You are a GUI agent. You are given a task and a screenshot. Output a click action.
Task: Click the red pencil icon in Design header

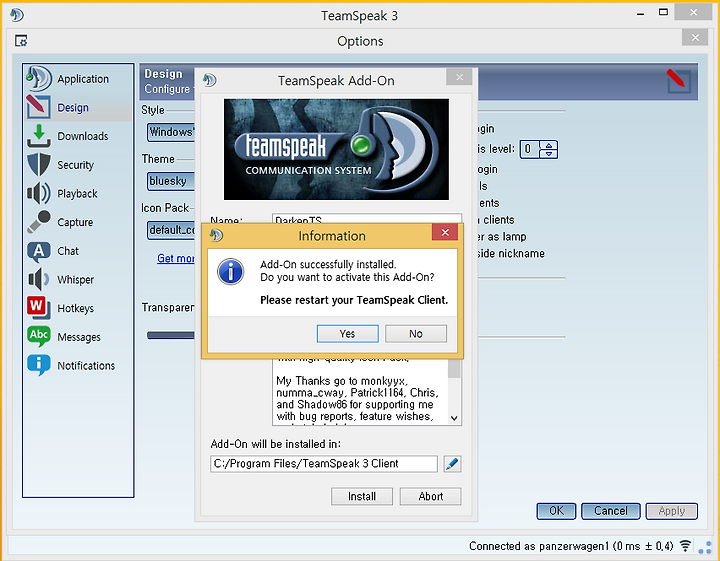tap(678, 81)
